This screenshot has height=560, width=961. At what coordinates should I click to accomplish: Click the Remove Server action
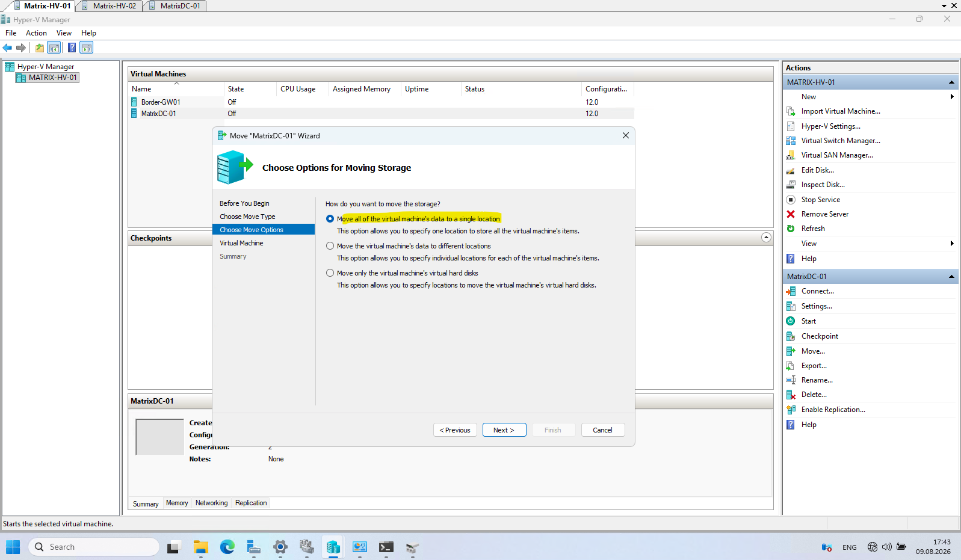tap(825, 214)
